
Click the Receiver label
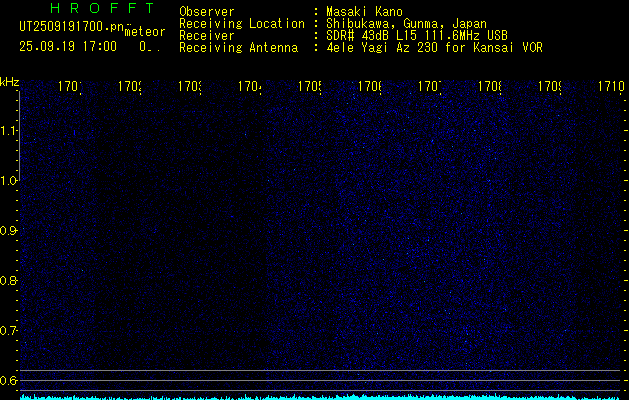pos(207,36)
